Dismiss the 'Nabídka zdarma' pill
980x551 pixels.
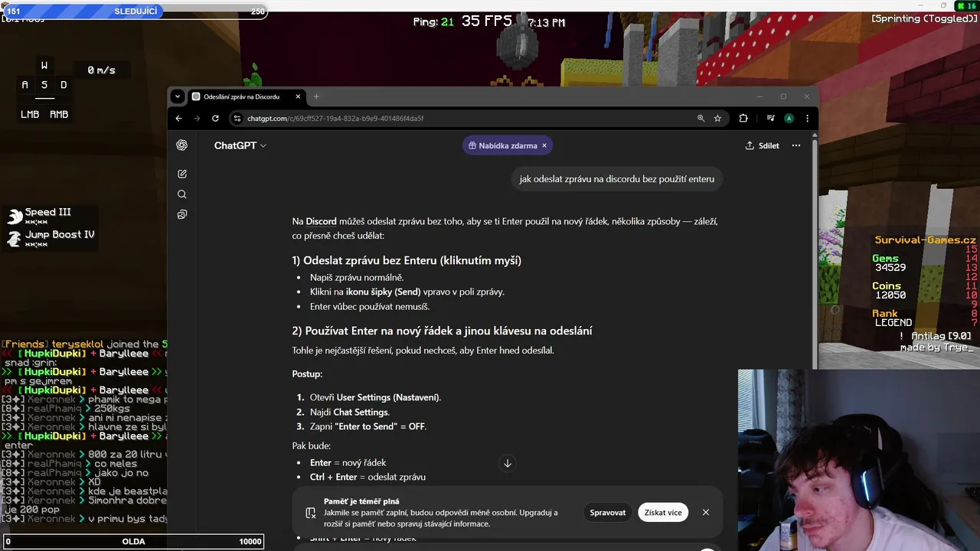544,145
